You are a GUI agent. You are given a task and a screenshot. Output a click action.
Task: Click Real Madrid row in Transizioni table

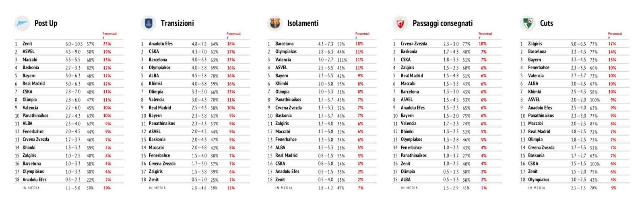pyautogui.click(x=195, y=108)
